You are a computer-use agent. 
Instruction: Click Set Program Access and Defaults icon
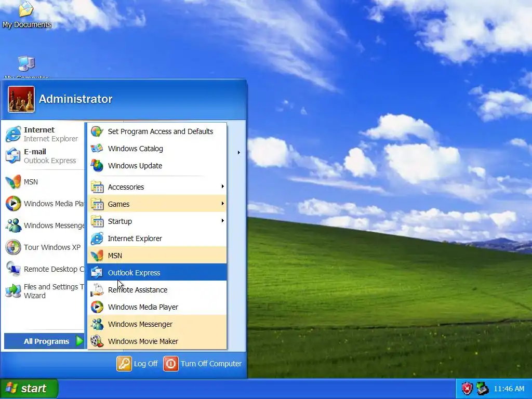97,131
